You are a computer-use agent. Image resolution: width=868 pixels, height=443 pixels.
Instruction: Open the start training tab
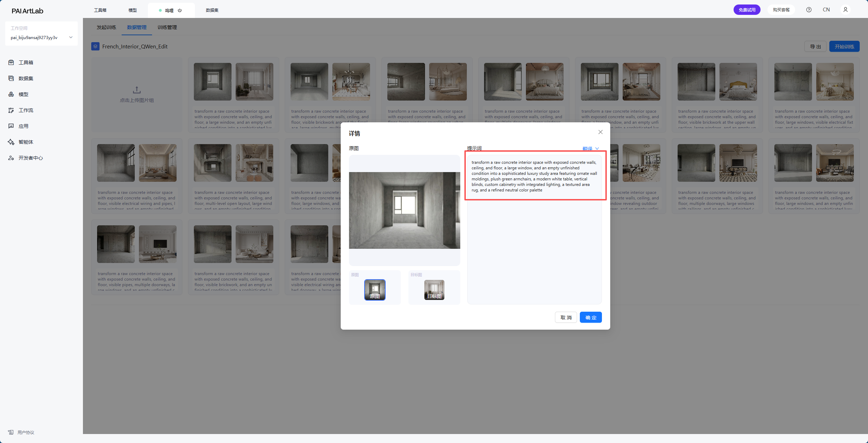pos(106,27)
